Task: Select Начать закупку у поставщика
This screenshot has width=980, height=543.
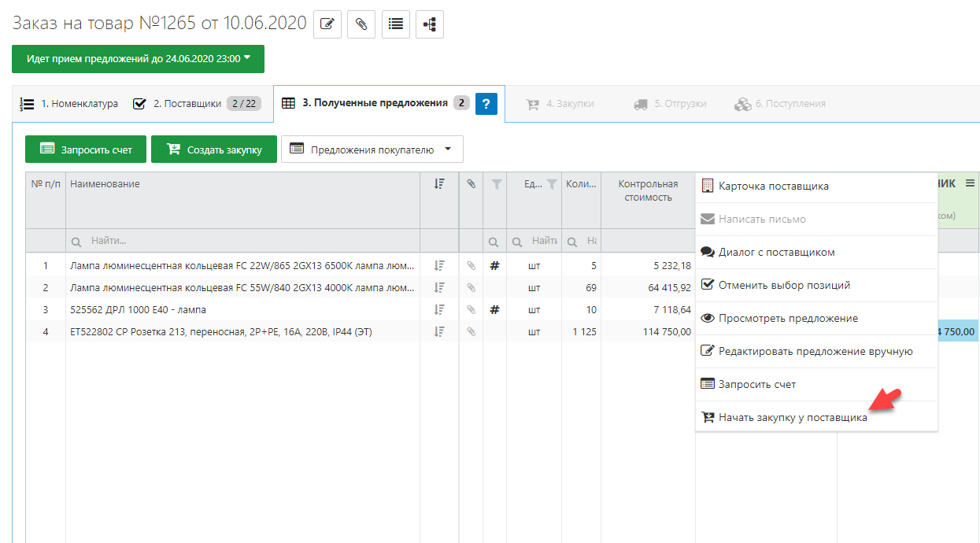Action: [793, 418]
